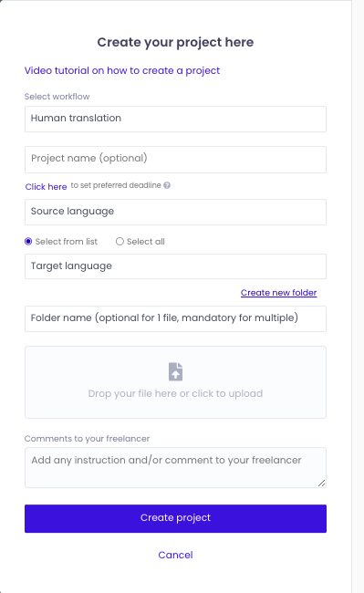Click the 'Create your project here' heading
This screenshot has height=593, width=364.
coord(175,42)
